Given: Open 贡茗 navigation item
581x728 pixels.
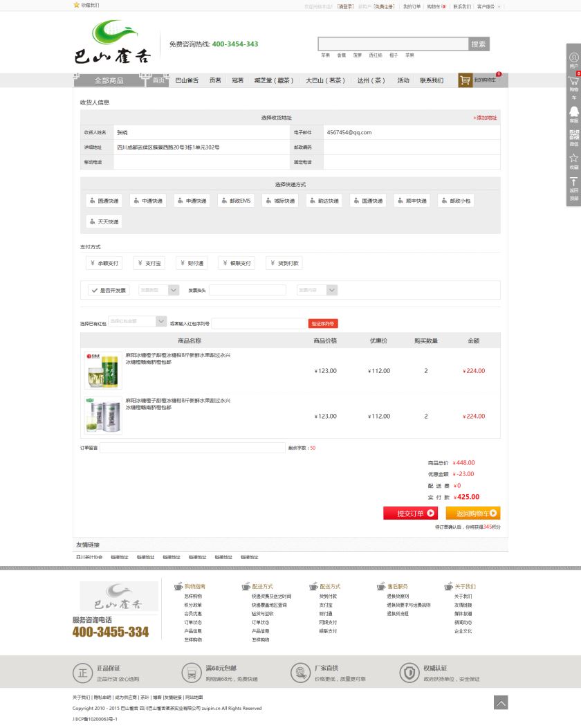Looking at the screenshot, I should [215, 80].
